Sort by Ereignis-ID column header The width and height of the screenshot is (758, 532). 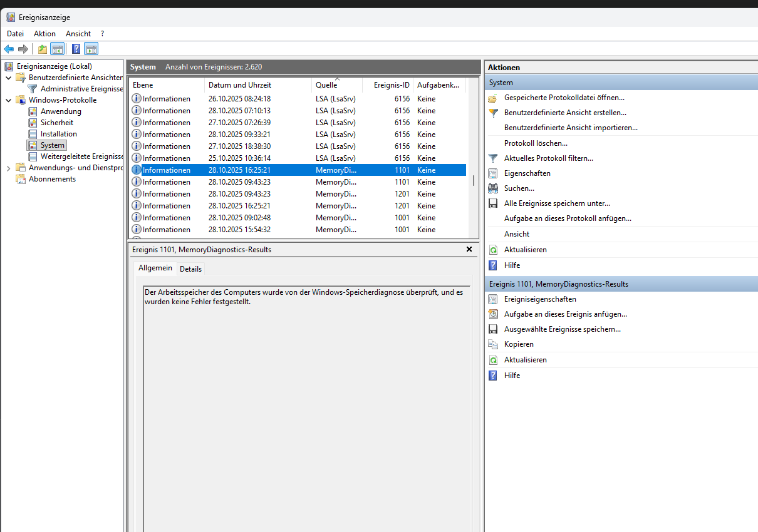[x=388, y=85]
